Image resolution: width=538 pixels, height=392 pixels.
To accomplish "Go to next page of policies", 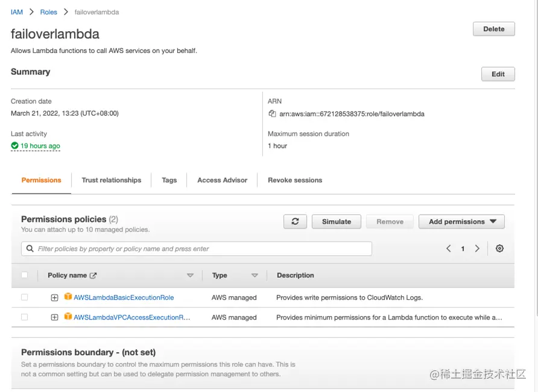I will [477, 248].
